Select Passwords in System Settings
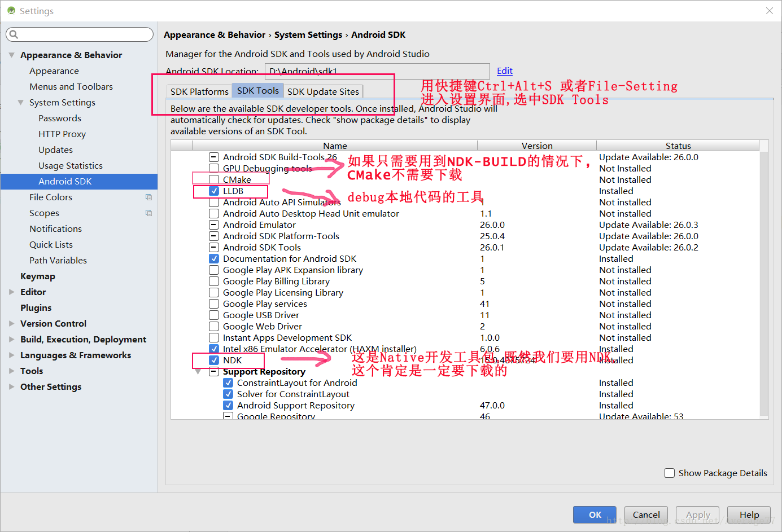Viewport: 782px width, 532px height. tap(60, 118)
